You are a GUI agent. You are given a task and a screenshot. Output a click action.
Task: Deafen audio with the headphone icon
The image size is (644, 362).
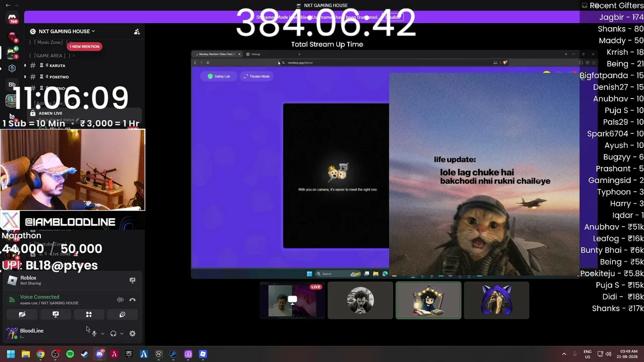(x=113, y=333)
